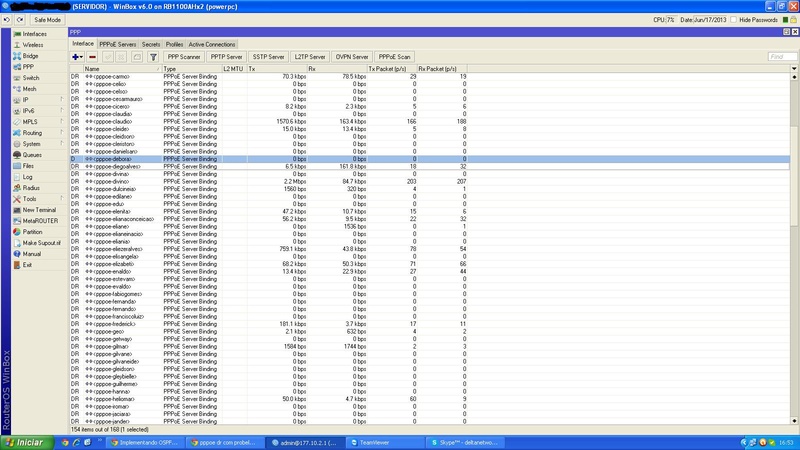Click the red minus Remove button

pos(92,57)
